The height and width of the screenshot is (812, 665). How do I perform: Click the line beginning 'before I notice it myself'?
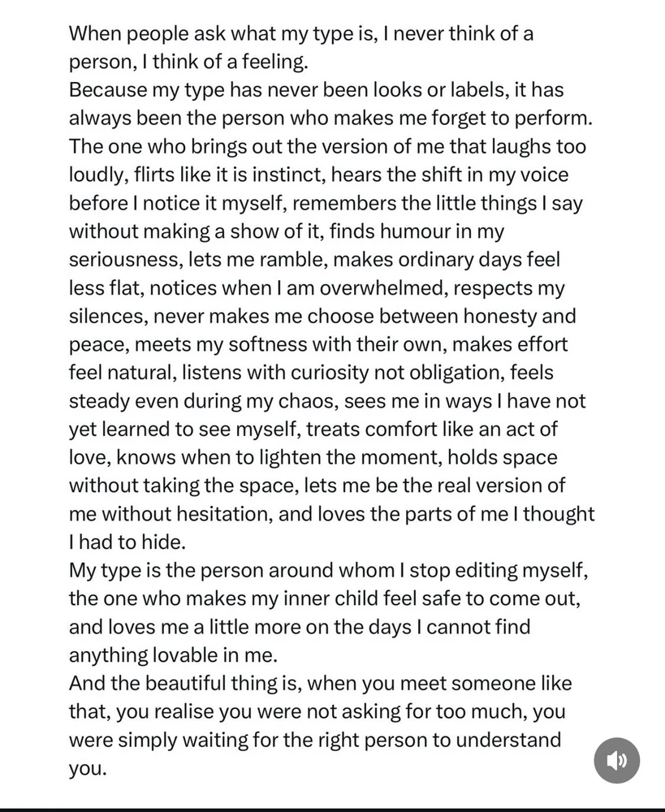pos(326,203)
